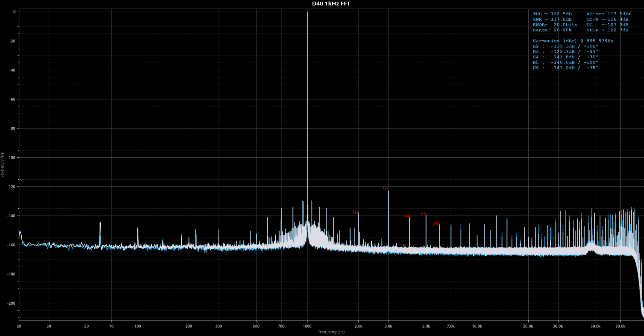Select the ENOB= 20.0bits readout

click(555, 25)
